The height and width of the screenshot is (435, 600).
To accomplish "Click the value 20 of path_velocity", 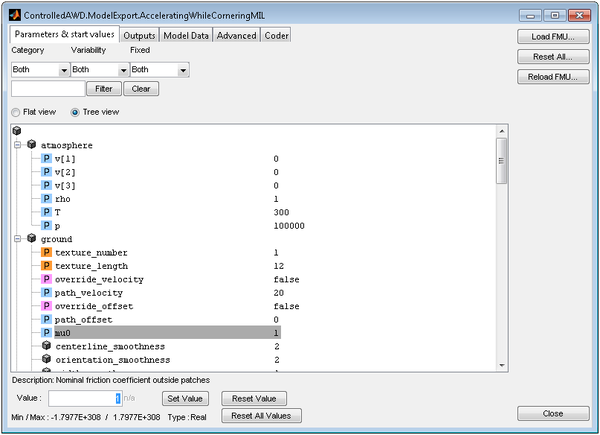I will click(279, 293).
